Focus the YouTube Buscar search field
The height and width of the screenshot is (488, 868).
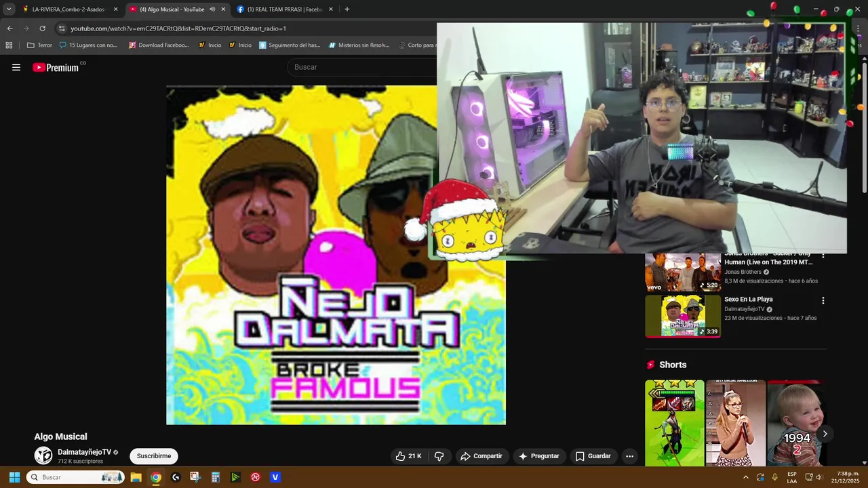coord(363,67)
